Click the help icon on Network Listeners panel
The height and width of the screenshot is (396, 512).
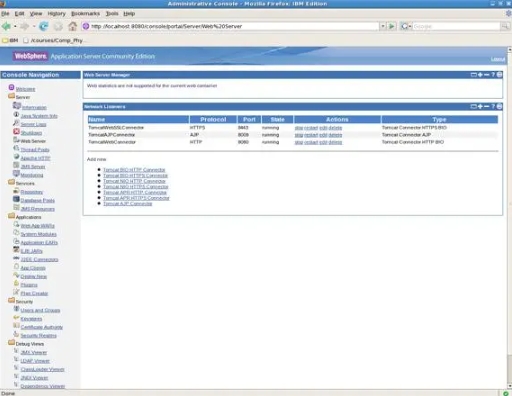click(493, 106)
